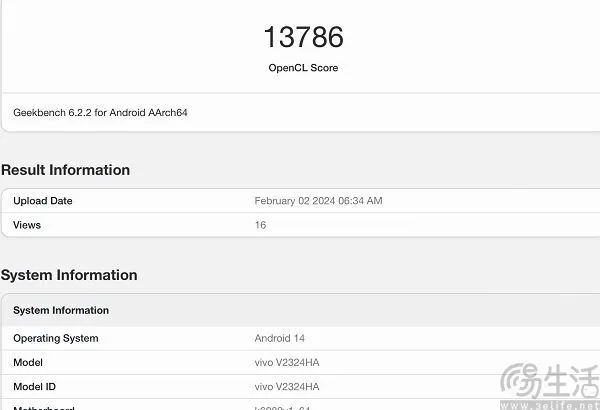Select the Model row label

pyautogui.click(x=28, y=362)
